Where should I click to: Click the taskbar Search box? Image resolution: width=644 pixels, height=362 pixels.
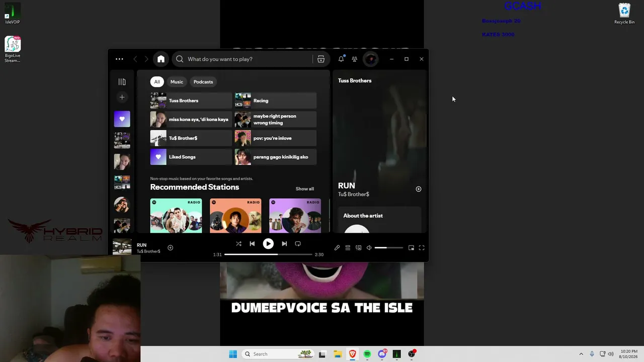[277, 354]
